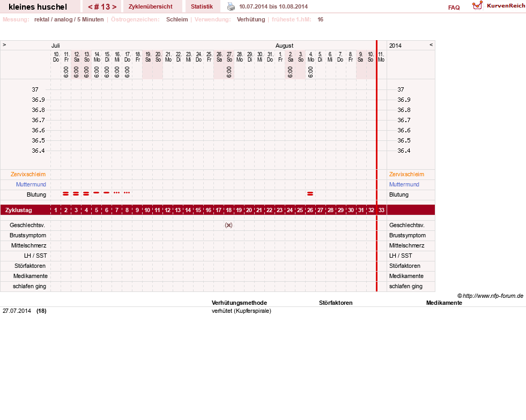Click the left LH / SST row label

coord(35,256)
